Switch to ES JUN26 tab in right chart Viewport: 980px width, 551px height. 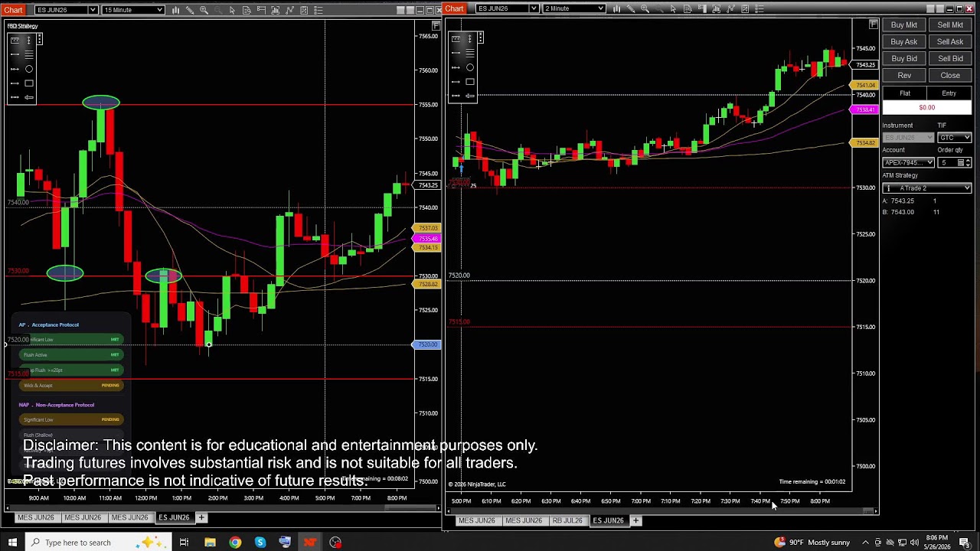608,520
